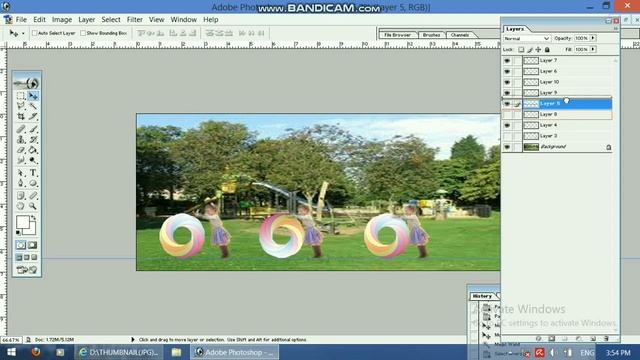
Task: Toggle lock transparent pixels icon
Action: click(521, 49)
